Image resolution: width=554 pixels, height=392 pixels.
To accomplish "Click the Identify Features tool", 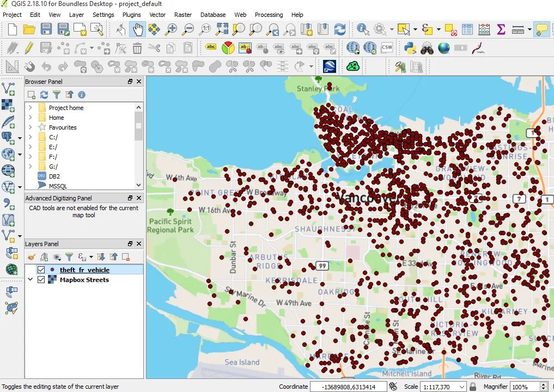I will 363,29.
